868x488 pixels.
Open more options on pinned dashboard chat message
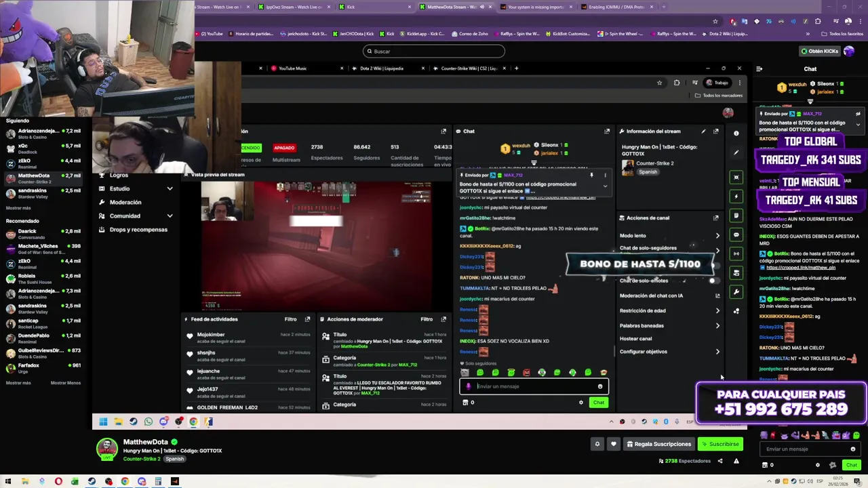(605, 175)
